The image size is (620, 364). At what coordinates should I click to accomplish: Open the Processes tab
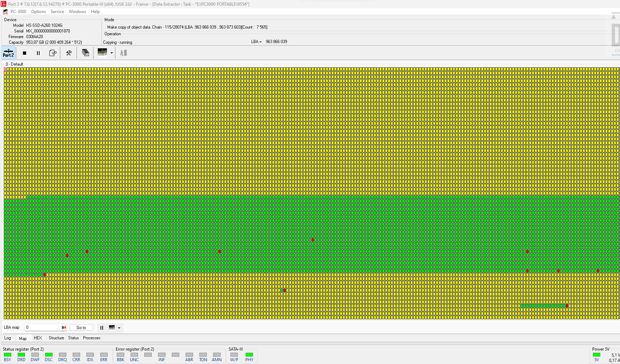tap(91, 338)
